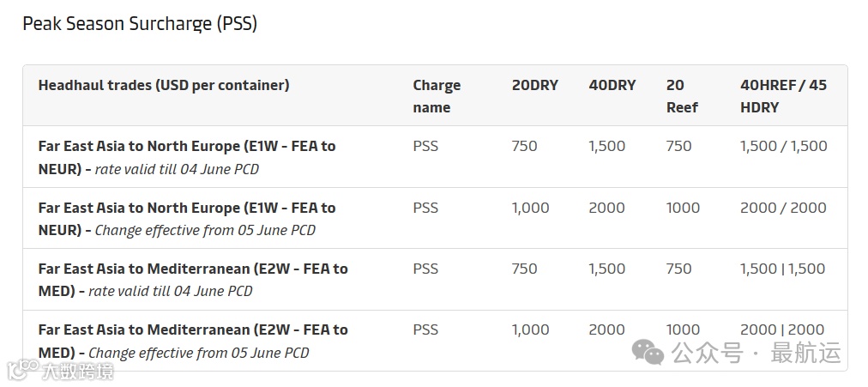Click the 1,000 20DRY value for North Europe

pyautogui.click(x=530, y=208)
